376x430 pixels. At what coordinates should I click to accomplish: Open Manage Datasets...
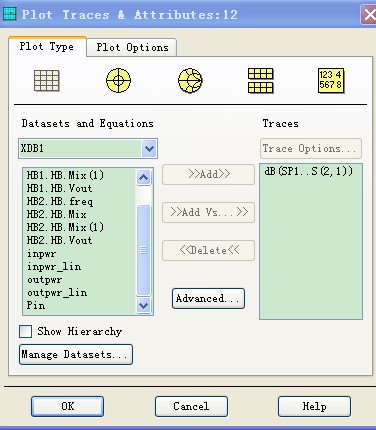(x=76, y=354)
